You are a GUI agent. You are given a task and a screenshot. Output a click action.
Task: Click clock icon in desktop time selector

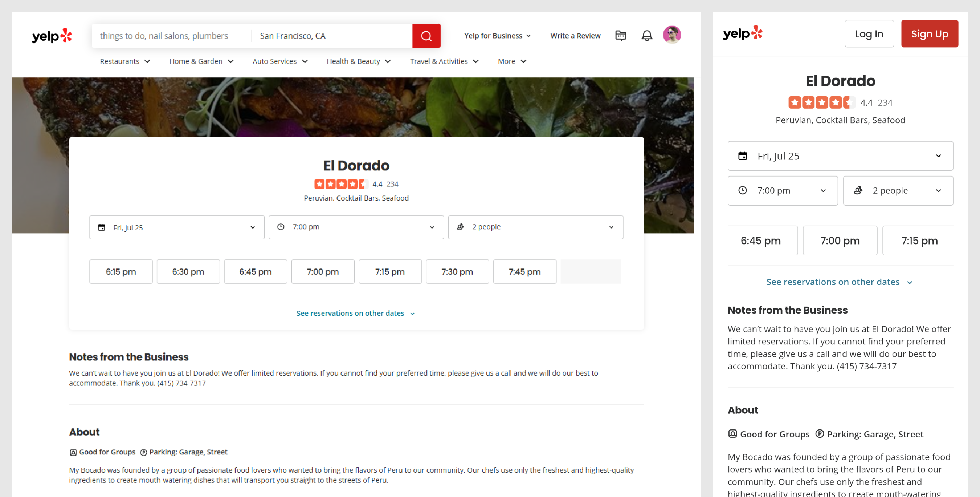[281, 227]
